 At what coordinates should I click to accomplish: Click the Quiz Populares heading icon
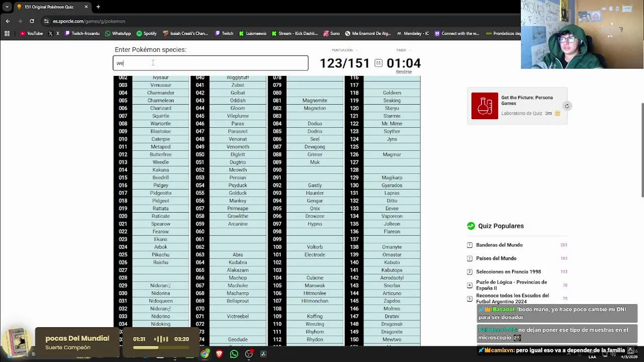(x=471, y=226)
